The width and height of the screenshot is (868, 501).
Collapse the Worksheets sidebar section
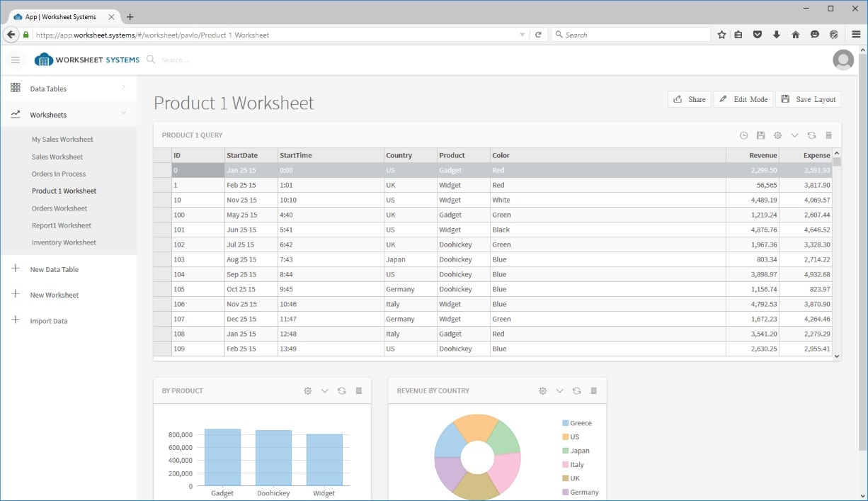click(123, 113)
